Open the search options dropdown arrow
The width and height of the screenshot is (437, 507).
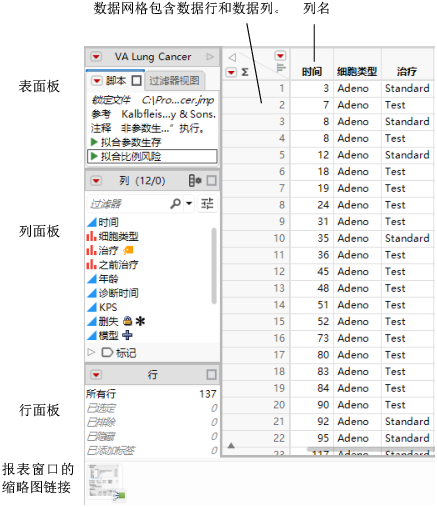click(189, 203)
